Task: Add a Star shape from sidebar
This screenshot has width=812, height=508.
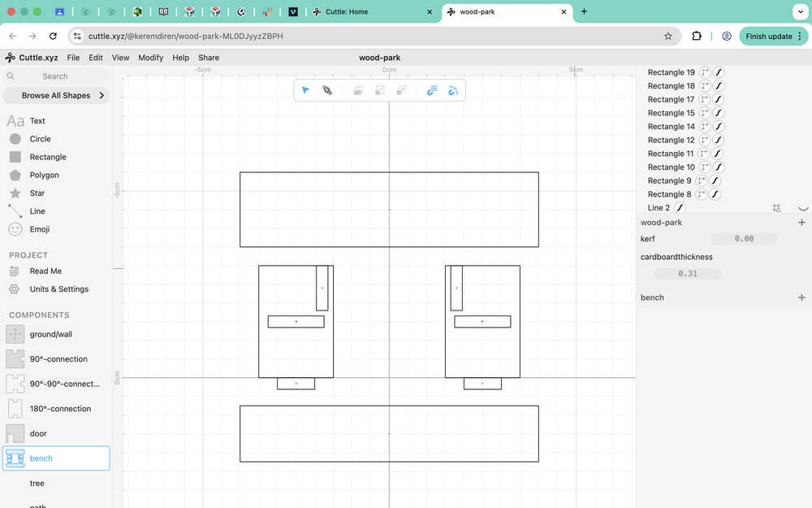Action: [x=37, y=193]
